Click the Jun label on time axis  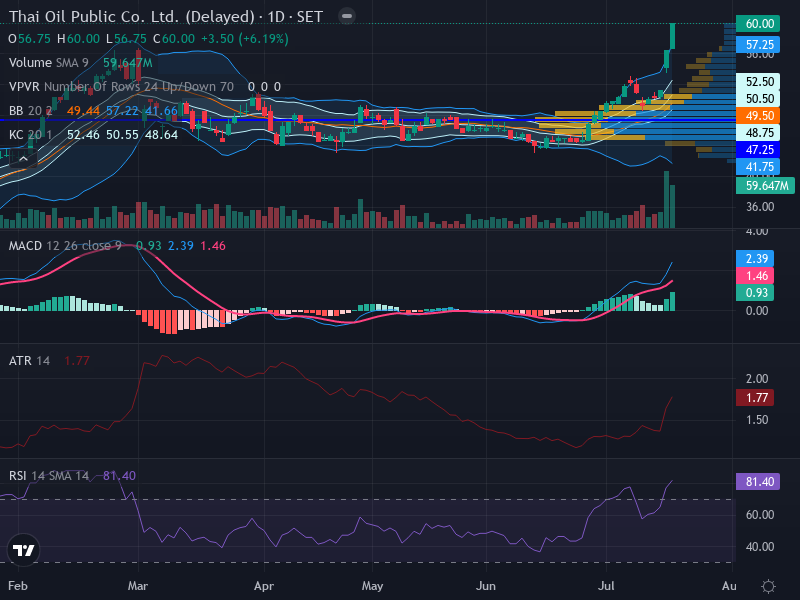coord(486,586)
